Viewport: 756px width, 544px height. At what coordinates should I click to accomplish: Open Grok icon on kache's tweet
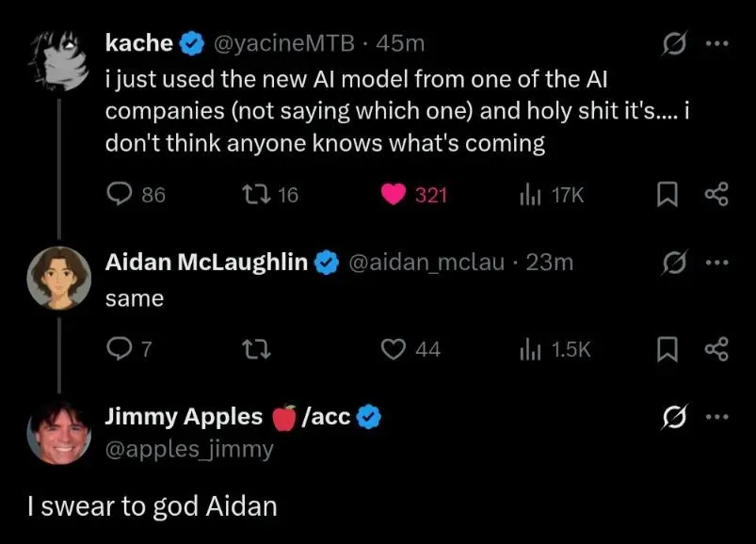point(673,43)
